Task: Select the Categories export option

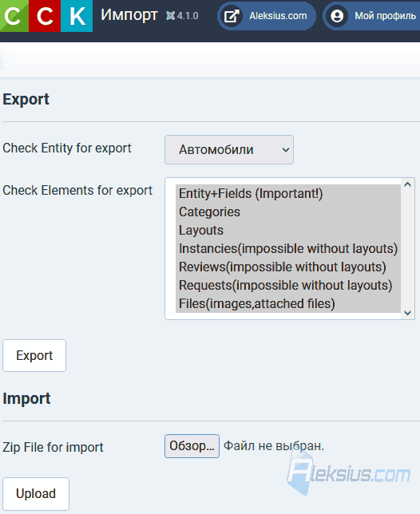Action: [288, 212]
